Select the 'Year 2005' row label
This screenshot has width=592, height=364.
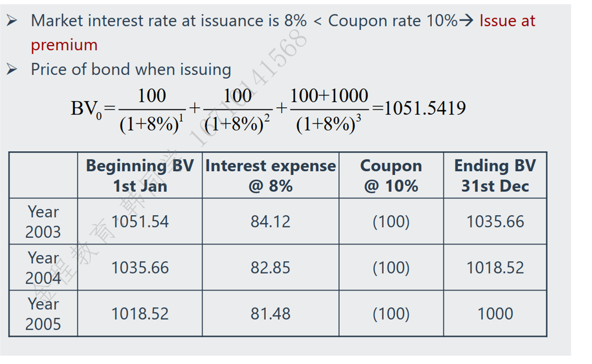43,314
